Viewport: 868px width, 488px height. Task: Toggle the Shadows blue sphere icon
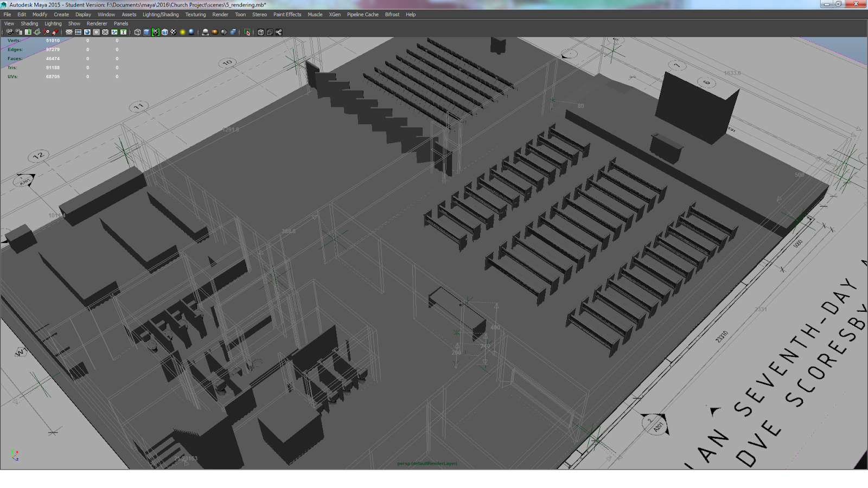click(192, 32)
